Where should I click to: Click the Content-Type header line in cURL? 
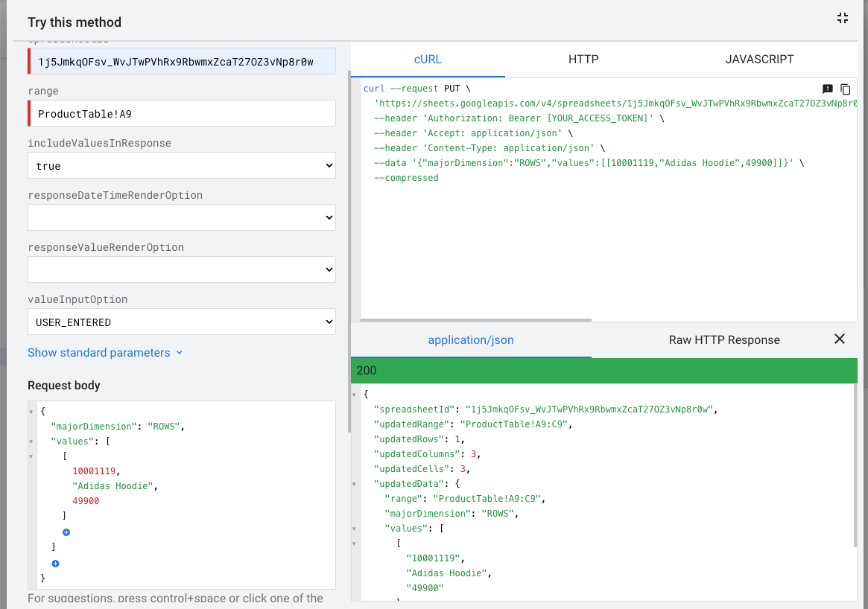coord(490,148)
